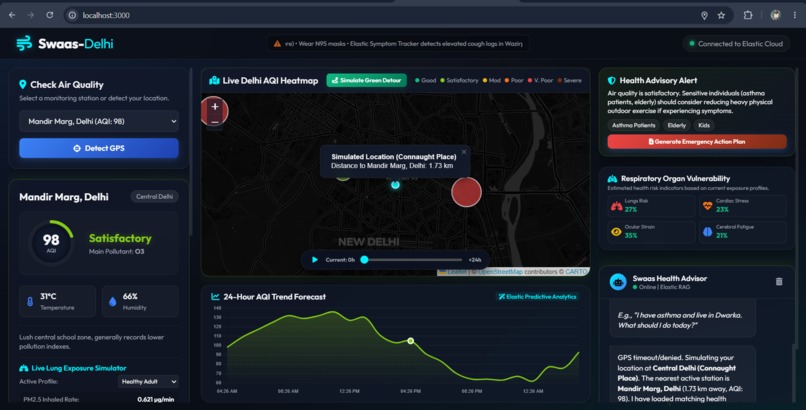This screenshot has width=806, height=410.
Task: View site information icon in address bar
Action: (72, 15)
